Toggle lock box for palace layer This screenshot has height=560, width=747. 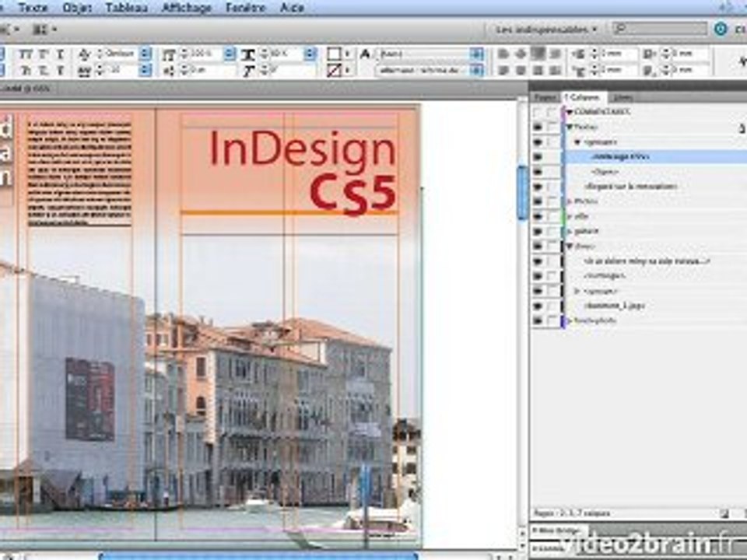(552, 232)
